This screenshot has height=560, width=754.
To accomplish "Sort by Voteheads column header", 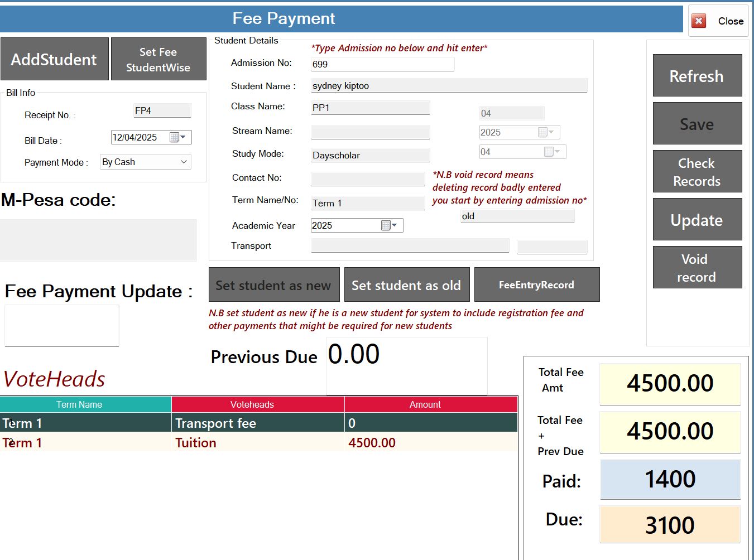I will (x=258, y=404).
